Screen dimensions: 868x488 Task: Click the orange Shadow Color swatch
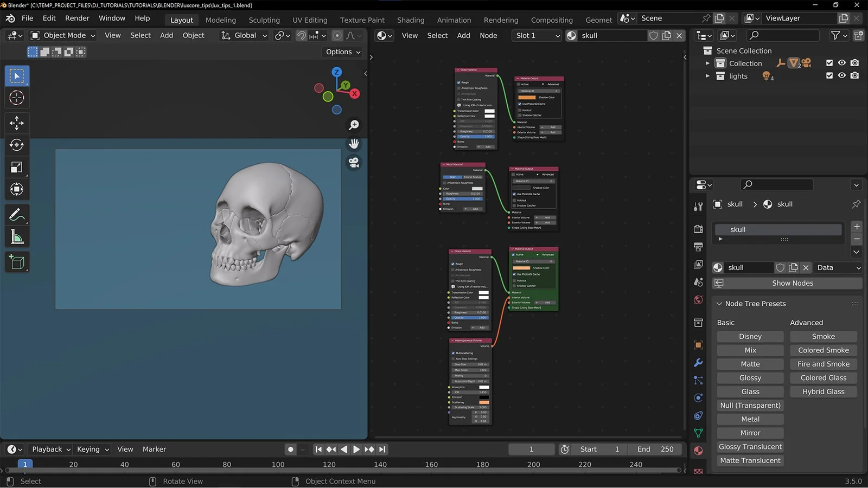click(x=527, y=97)
